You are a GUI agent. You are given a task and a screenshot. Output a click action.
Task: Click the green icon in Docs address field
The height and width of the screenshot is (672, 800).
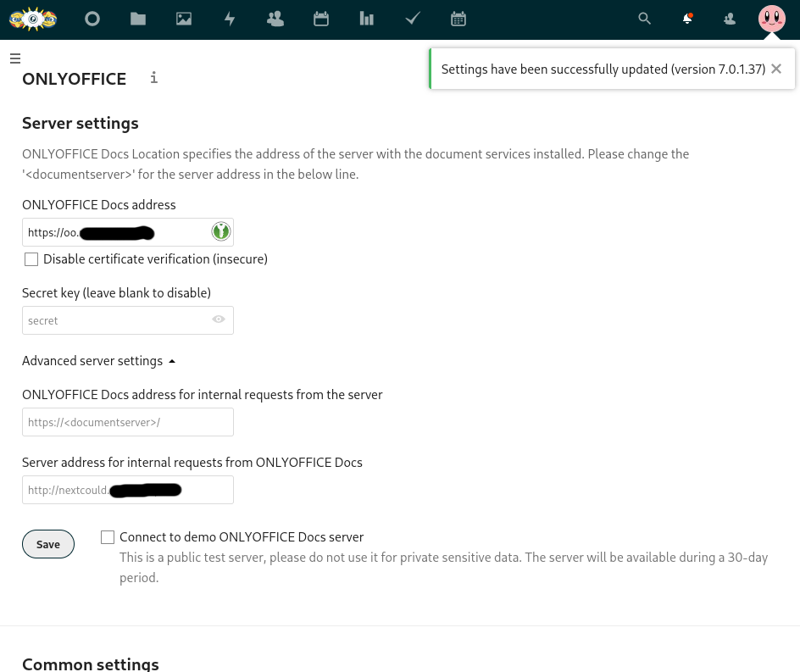tap(221, 231)
